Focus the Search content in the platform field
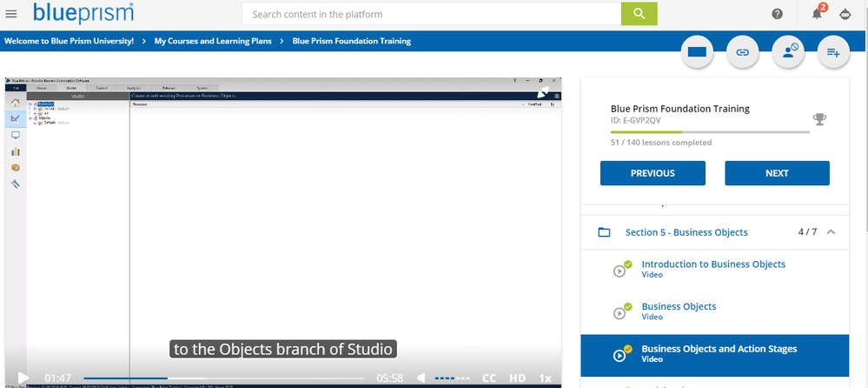This screenshot has width=868, height=388. point(431,14)
